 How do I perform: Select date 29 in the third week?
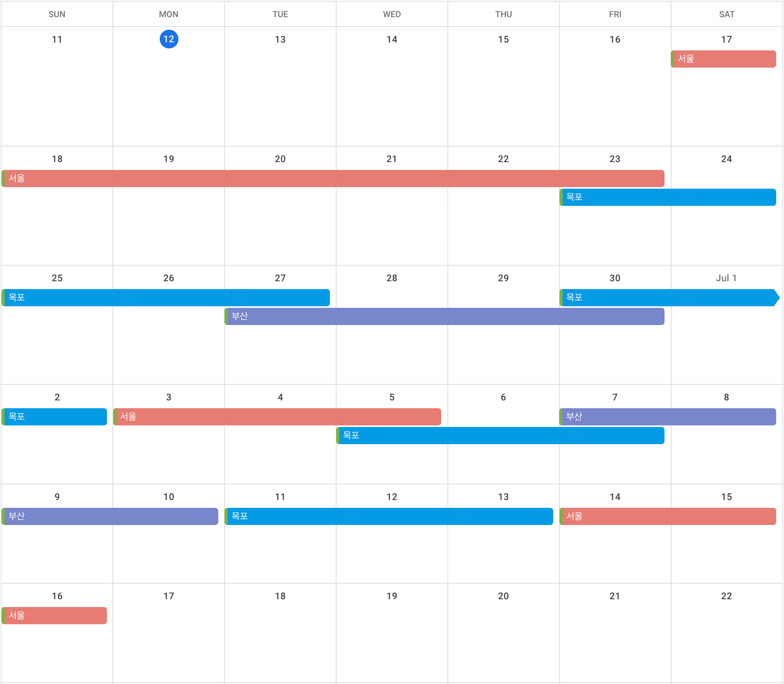click(504, 278)
